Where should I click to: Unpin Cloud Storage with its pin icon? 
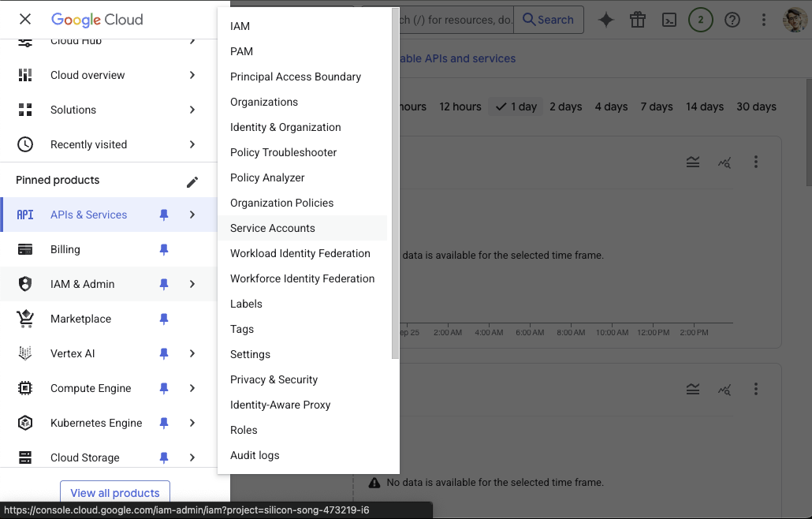click(x=164, y=457)
